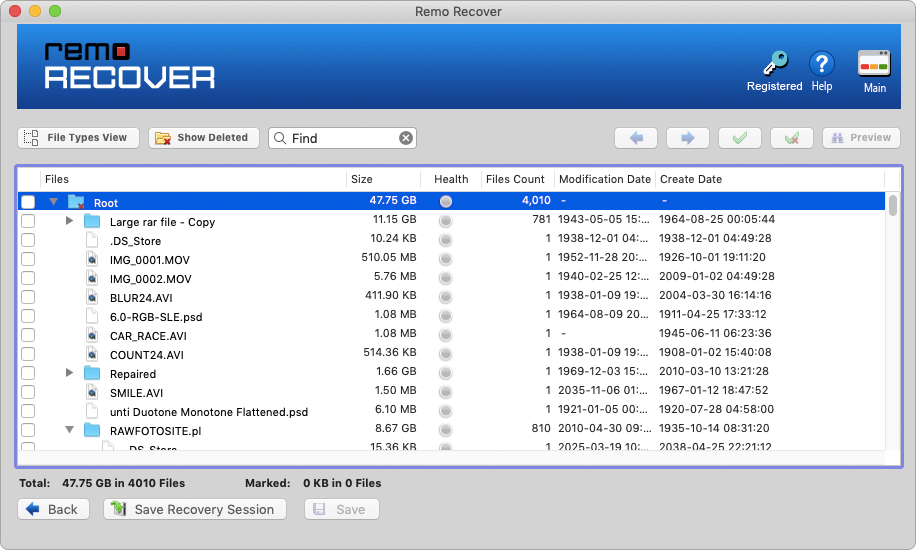Sort by Modification Date column header
The height and width of the screenshot is (550, 916).
click(605, 179)
